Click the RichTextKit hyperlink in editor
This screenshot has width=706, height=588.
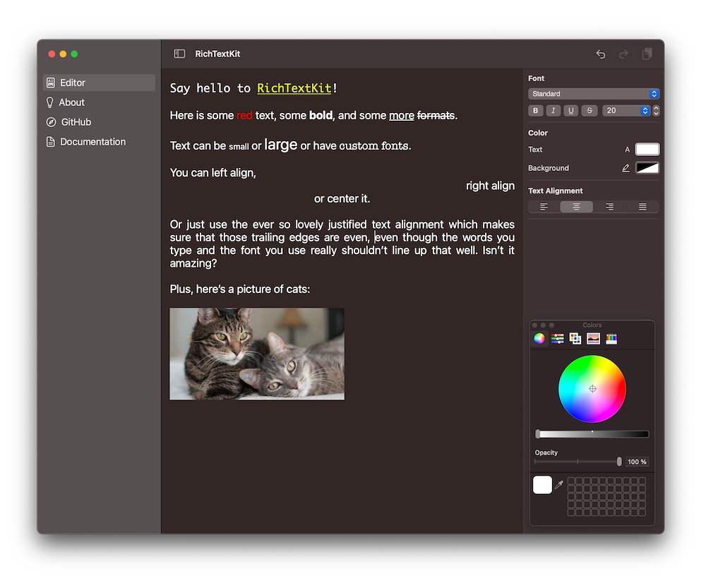(x=294, y=88)
